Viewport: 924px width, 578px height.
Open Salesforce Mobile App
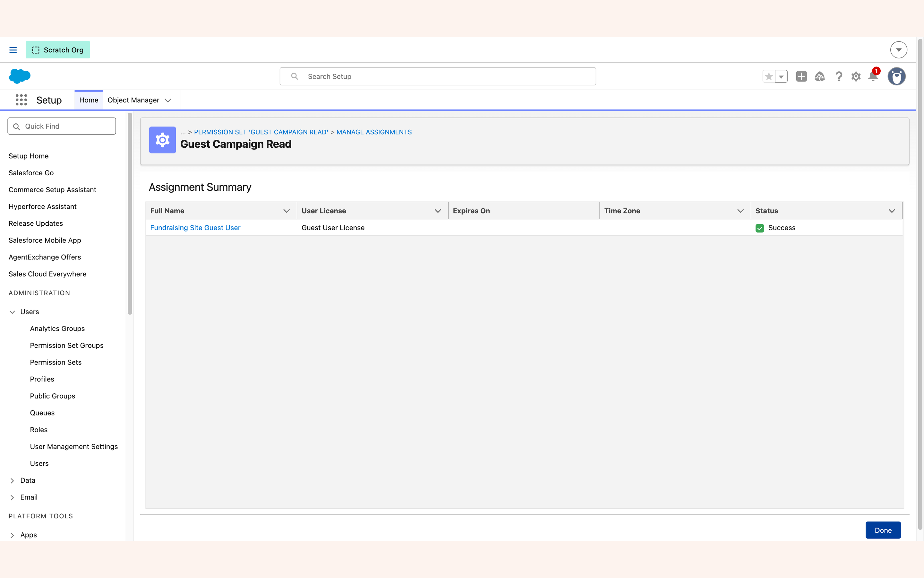(x=45, y=240)
